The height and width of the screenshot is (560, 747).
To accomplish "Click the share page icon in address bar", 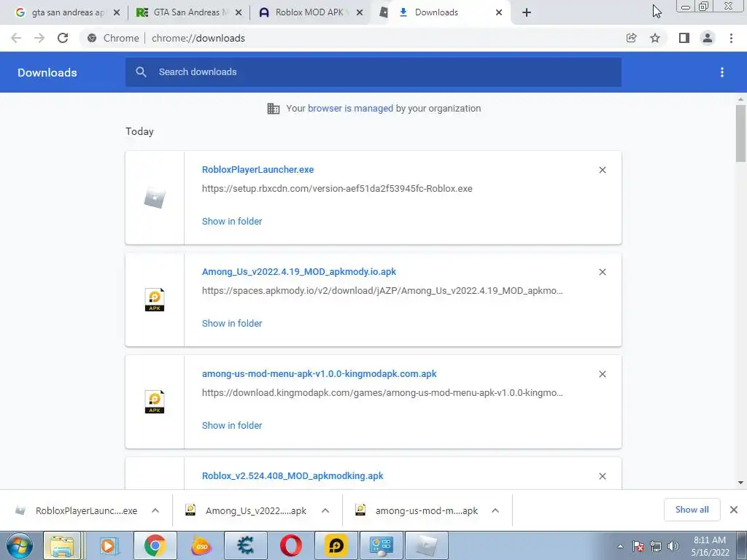I will coord(631,38).
